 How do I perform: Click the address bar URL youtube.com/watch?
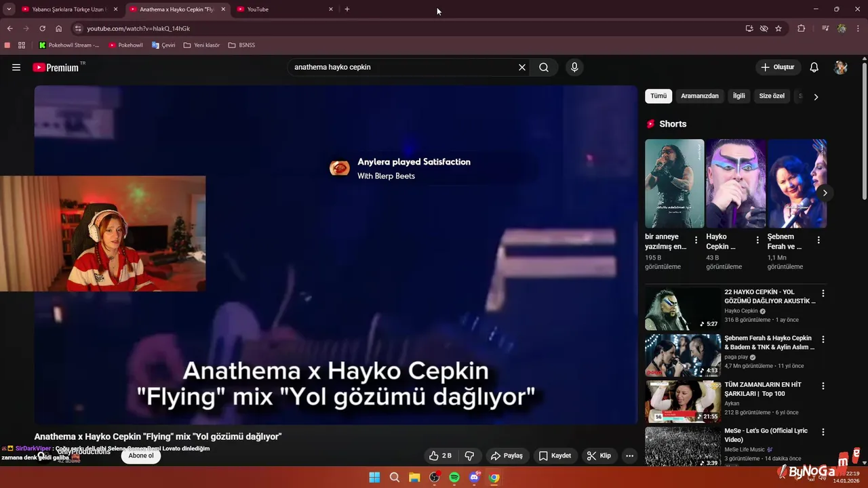coord(138,28)
